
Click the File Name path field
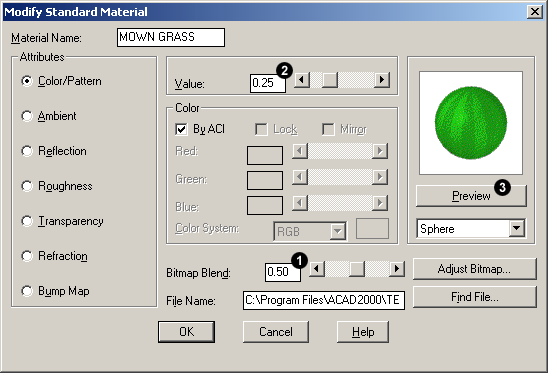coord(324,300)
